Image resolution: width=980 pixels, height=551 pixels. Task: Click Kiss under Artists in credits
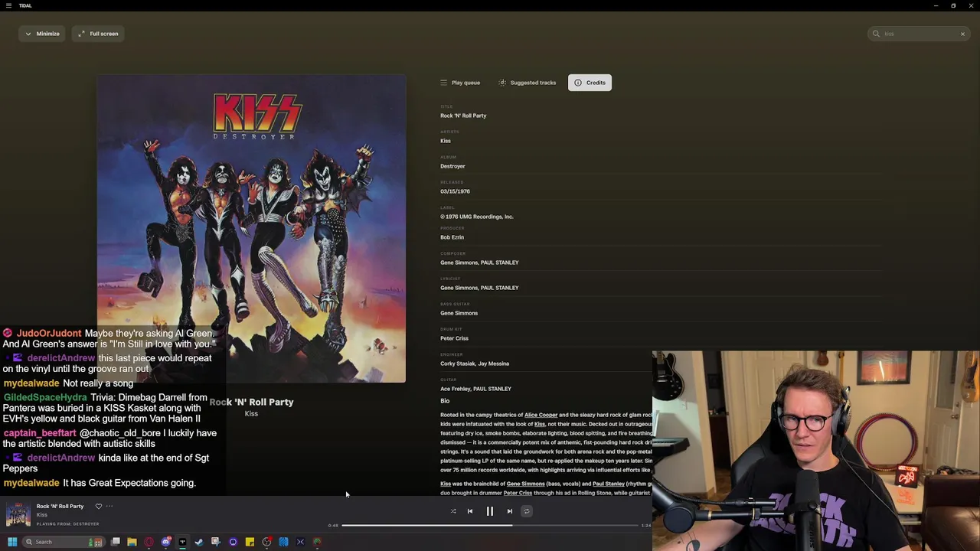click(x=446, y=141)
